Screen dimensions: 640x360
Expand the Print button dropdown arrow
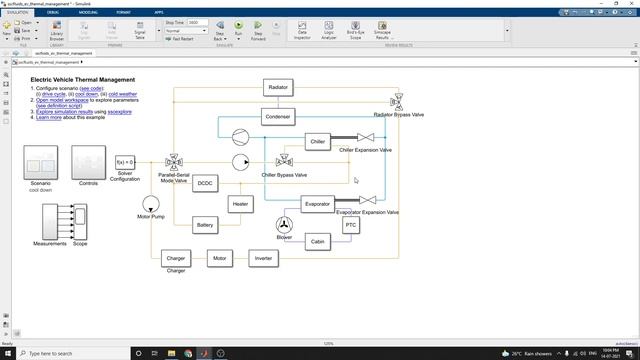(36, 38)
